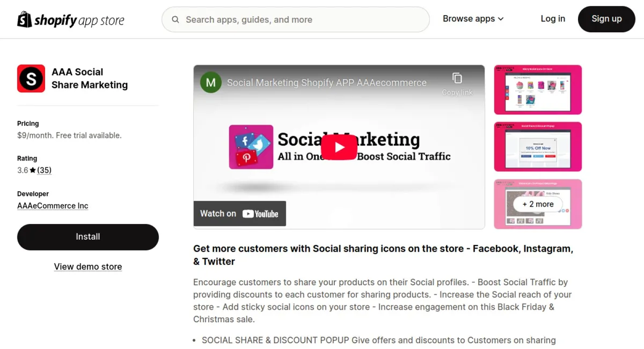Open the 10% Off Now popup screenshot
Screen dimensions: 644x349
(x=538, y=147)
